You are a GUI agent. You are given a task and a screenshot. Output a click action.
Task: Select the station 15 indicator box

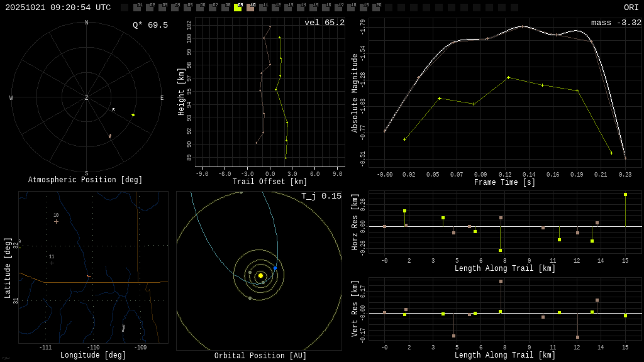[x=313, y=8]
